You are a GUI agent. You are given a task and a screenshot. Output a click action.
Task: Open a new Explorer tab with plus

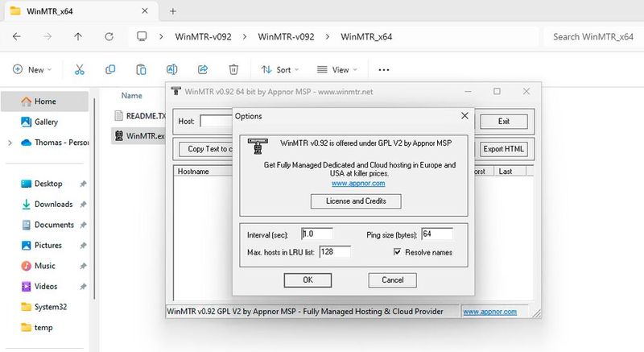[x=173, y=11]
